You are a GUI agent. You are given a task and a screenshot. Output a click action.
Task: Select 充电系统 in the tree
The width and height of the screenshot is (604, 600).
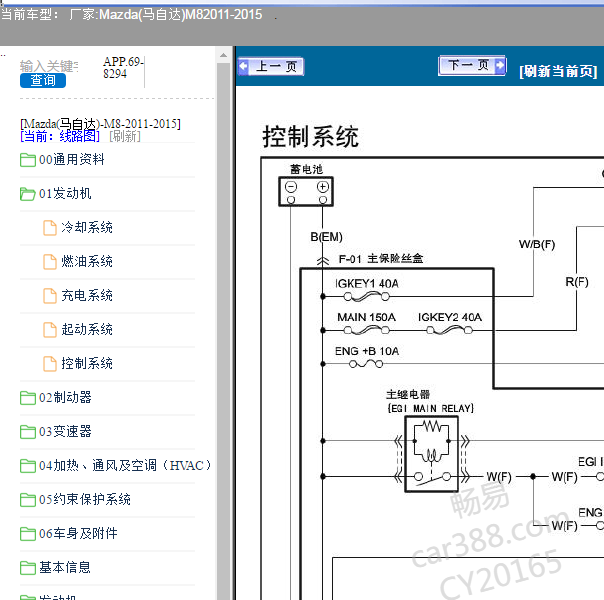[x=87, y=295]
